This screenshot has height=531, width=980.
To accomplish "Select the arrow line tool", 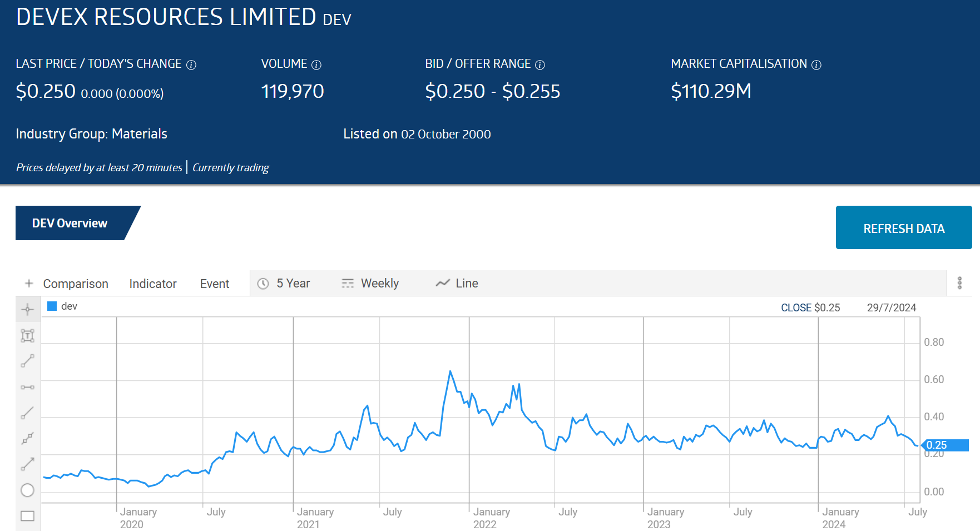I will (28, 464).
